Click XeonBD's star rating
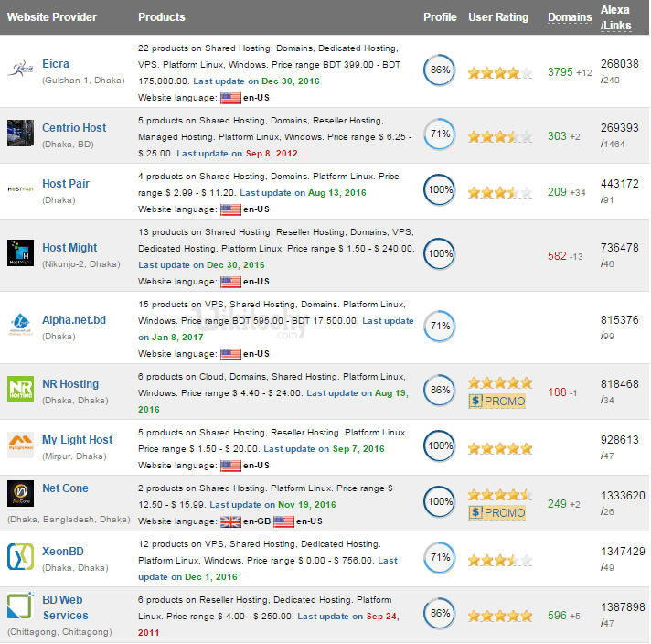Image resolution: width=651 pixels, height=644 pixels. [500, 561]
